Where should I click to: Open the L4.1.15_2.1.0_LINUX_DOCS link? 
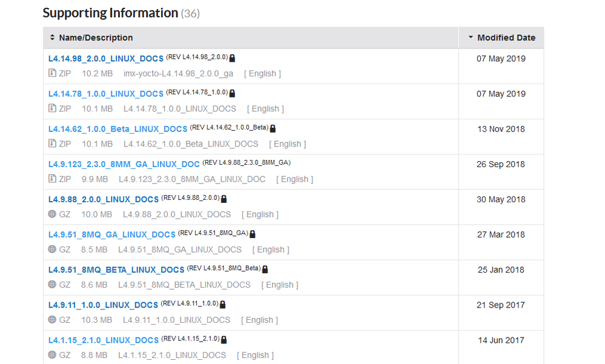[x=104, y=340]
